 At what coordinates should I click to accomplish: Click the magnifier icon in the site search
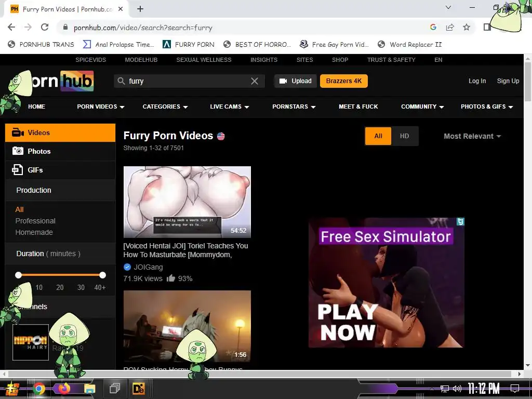click(x=121, y=81)
